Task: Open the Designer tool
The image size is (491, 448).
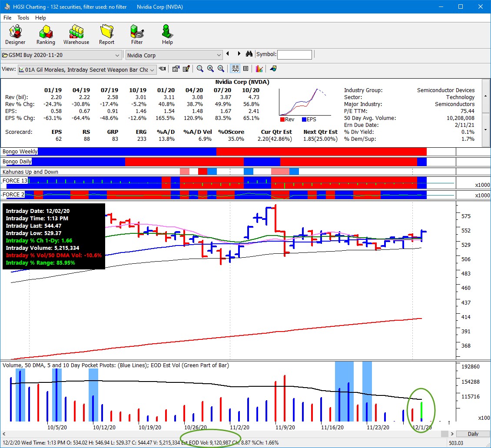Action: click(x=15, y=35)
